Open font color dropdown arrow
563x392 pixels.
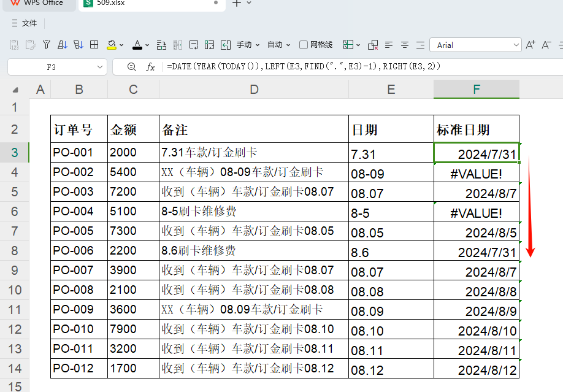[147, 45]
